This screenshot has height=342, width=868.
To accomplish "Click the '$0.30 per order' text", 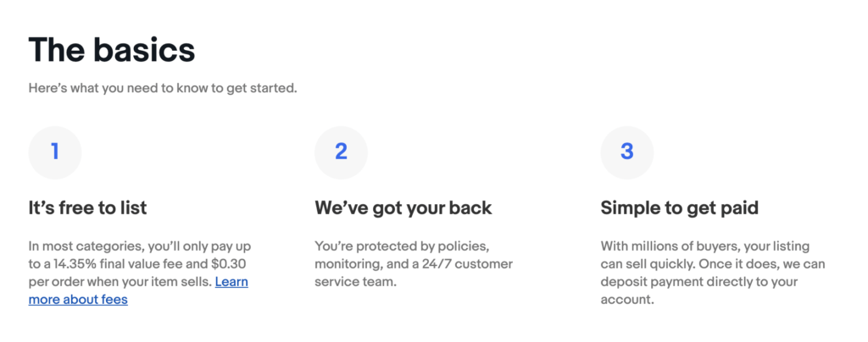I will tap(229, 264).
